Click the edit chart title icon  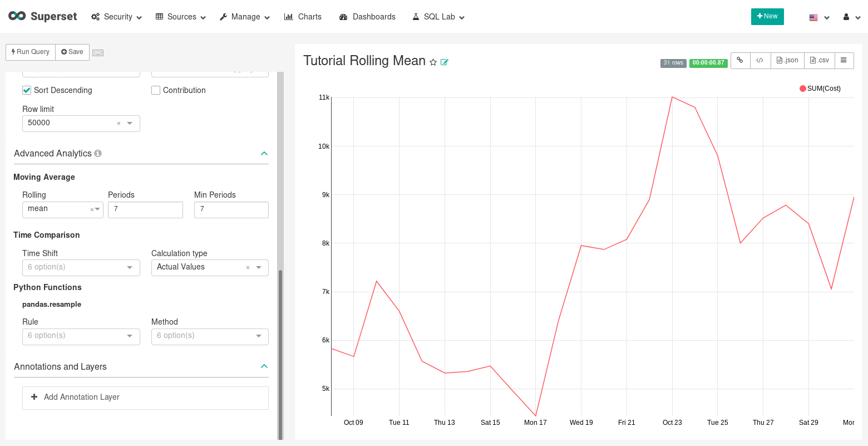point(445,62)
